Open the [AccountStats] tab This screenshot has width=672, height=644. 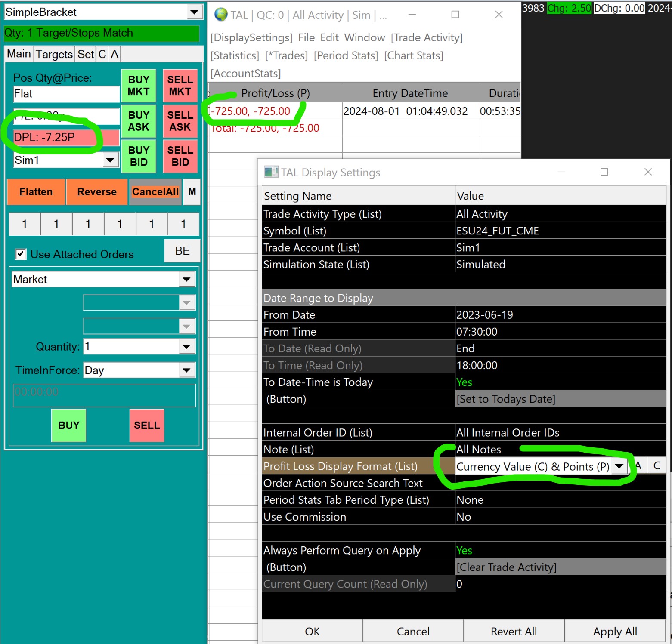[x=246, y=74]
